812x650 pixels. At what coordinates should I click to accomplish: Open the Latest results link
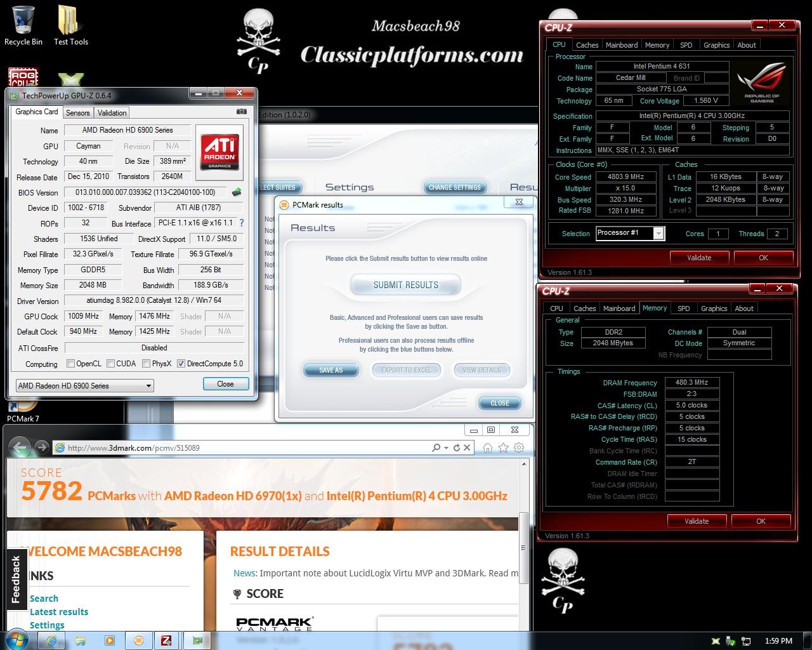[x=59, y=612]
